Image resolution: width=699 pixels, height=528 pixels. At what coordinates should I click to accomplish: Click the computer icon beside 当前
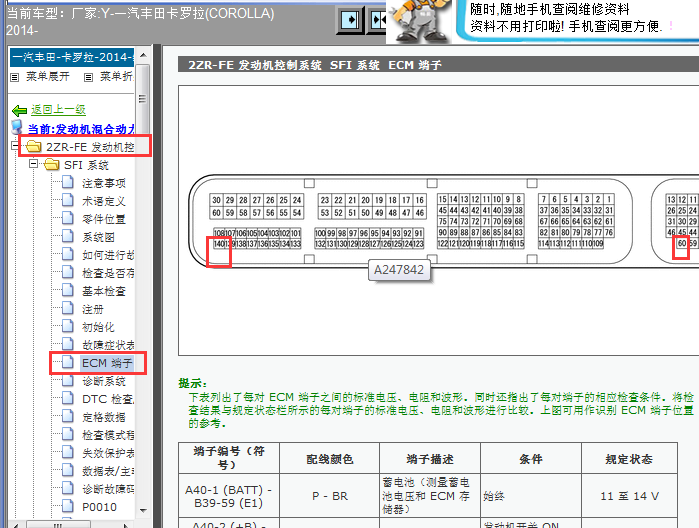coord(17,127)
